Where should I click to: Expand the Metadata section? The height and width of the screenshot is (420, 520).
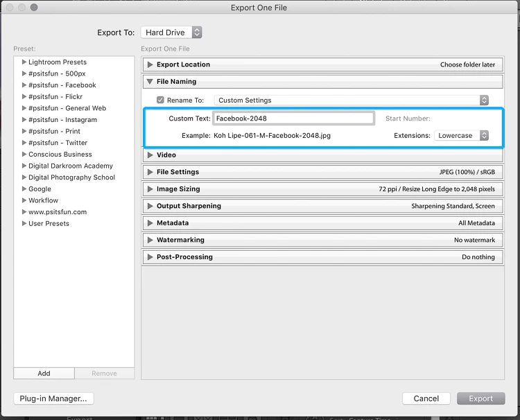[150, 223]
